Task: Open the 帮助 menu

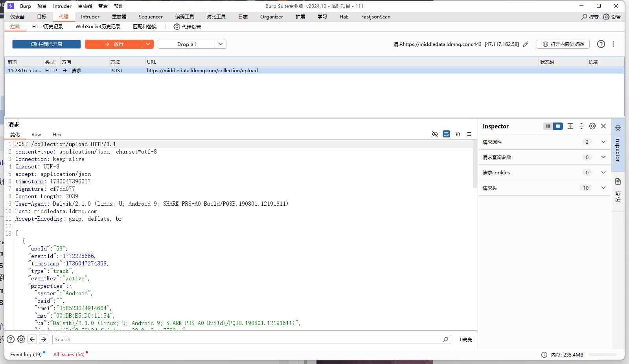Action: (x=119, y=6)
